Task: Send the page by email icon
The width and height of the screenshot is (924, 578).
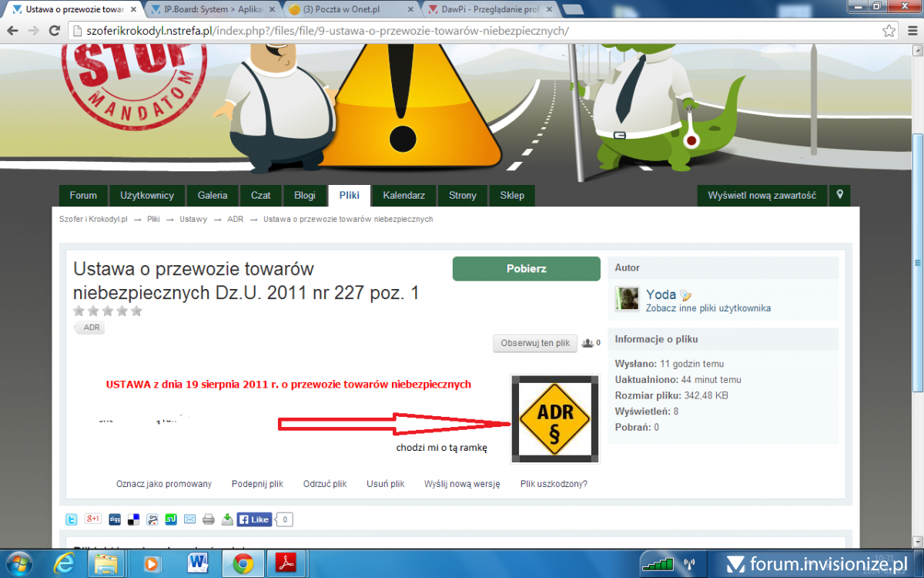Action: (x=189, y=519)
